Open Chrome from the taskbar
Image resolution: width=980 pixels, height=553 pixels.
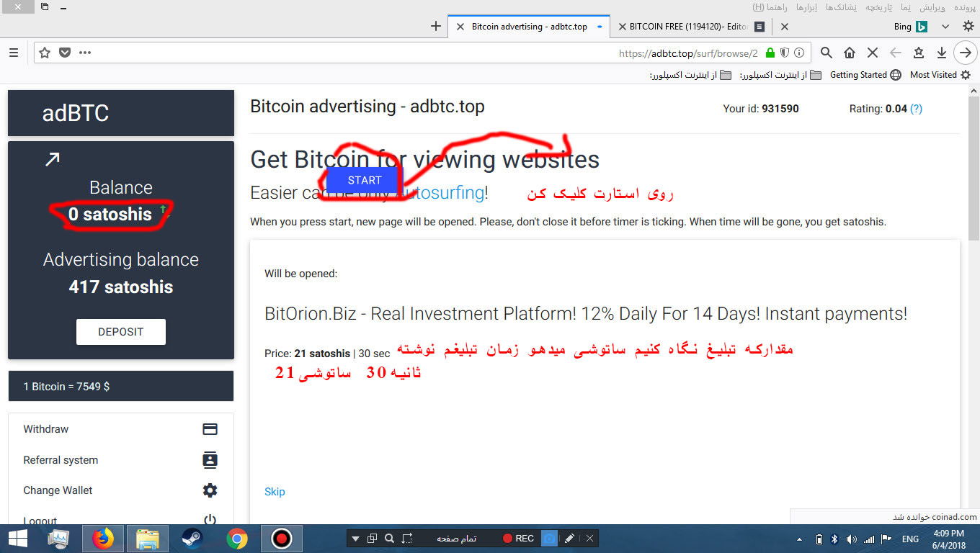236,539
